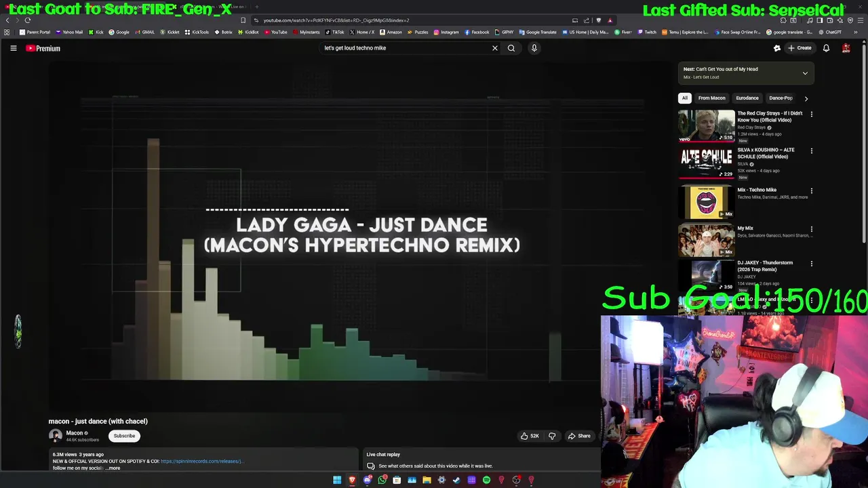This screenshot has height=488, width=868.
Task: Open Steam from the taskbar
Action: coord(456,480)
